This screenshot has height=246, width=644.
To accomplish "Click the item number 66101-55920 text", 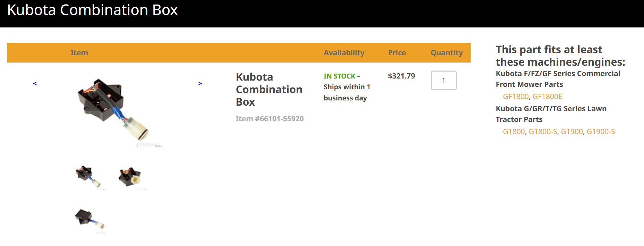I will click(269, 119).
